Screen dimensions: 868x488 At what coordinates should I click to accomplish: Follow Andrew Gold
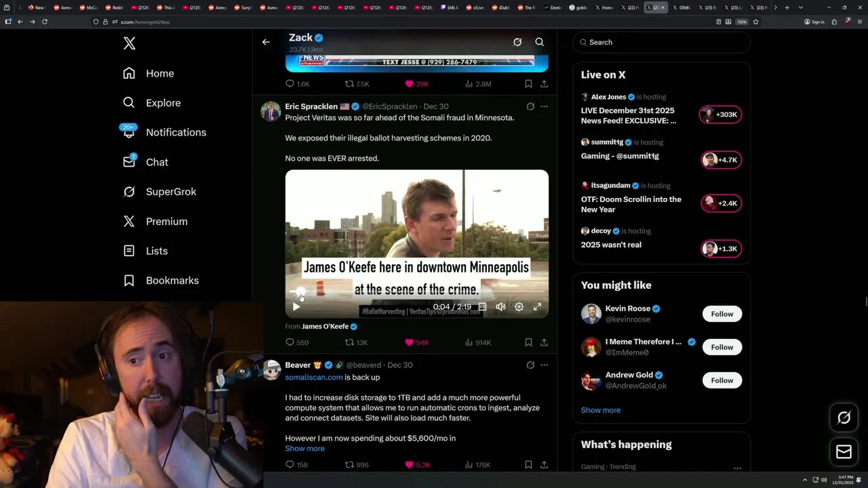click(x=722, y=380)
